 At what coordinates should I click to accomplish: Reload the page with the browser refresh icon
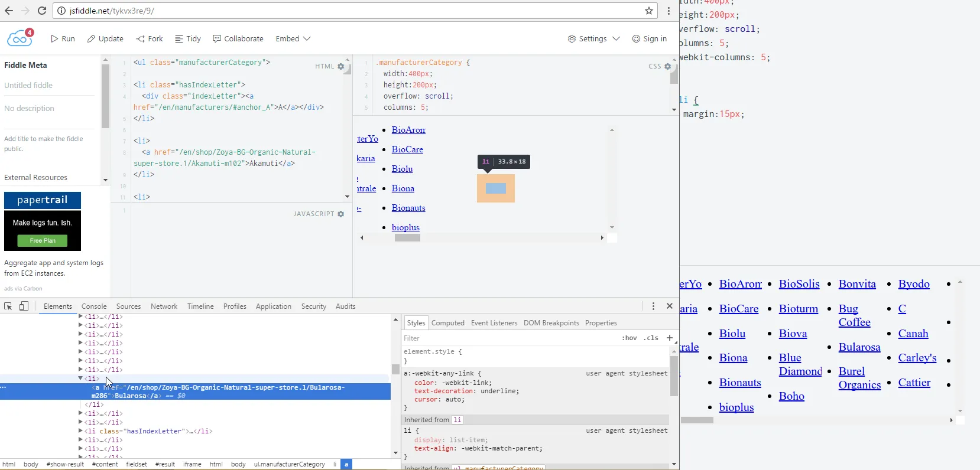coord(42,11)
